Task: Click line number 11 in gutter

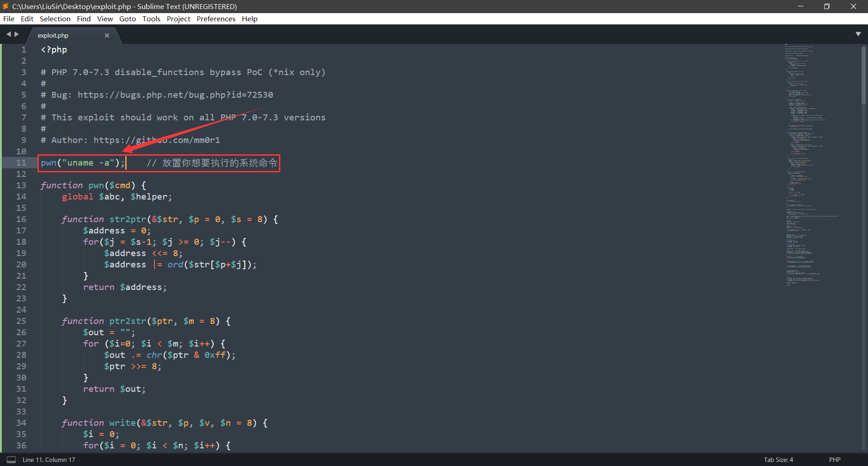Action: pos(21,163)
